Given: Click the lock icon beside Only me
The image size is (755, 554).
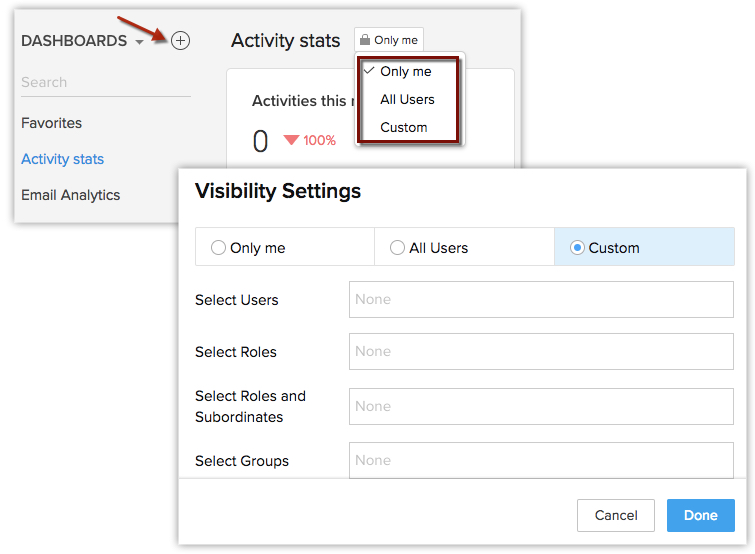Looking at the screenshot, I should pyautogui.click(x=365, y=40).
